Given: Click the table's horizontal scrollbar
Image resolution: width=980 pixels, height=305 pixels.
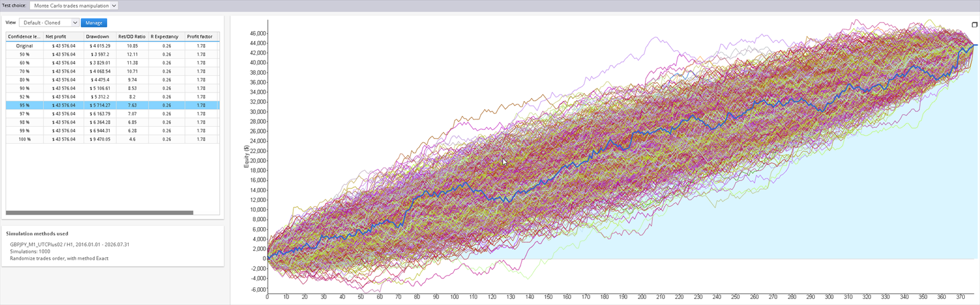Looking at the screenshot, I should pos(100,213).
